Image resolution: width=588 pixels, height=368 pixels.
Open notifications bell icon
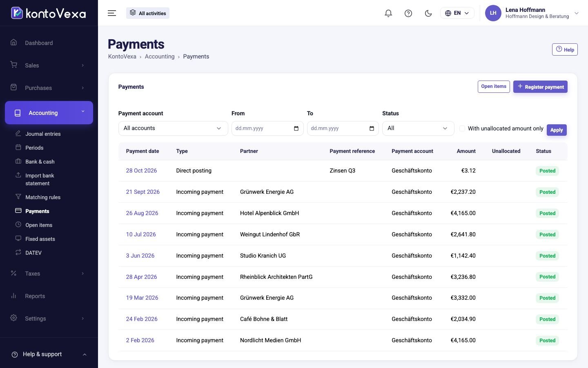point(388,13)
